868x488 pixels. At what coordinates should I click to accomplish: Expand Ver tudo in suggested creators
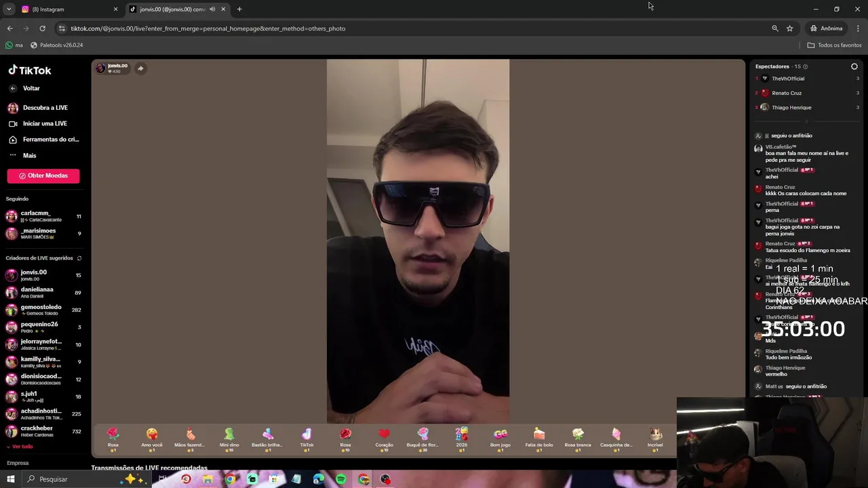(x=20, y=447)
